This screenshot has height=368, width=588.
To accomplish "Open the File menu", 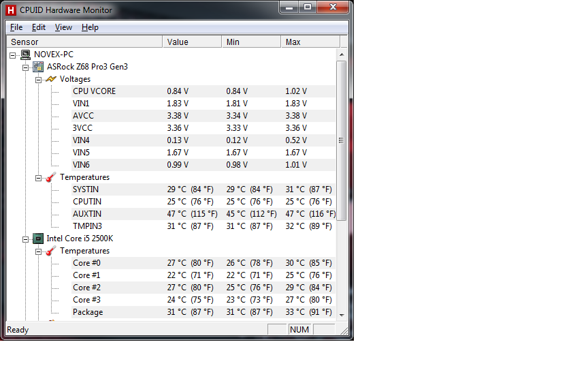I will tap(16, 27).
